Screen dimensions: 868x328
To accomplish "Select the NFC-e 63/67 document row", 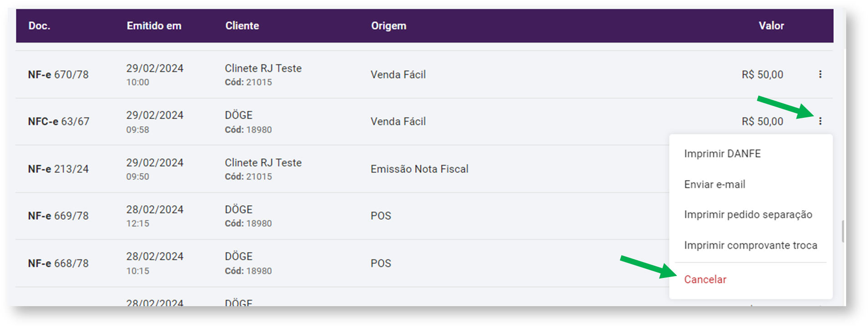I will [x=59, y=121].
